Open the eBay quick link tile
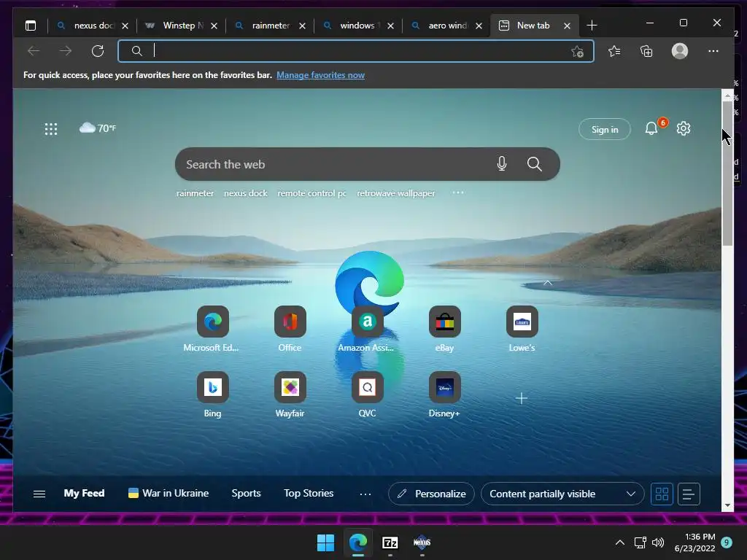 [444, 322]
